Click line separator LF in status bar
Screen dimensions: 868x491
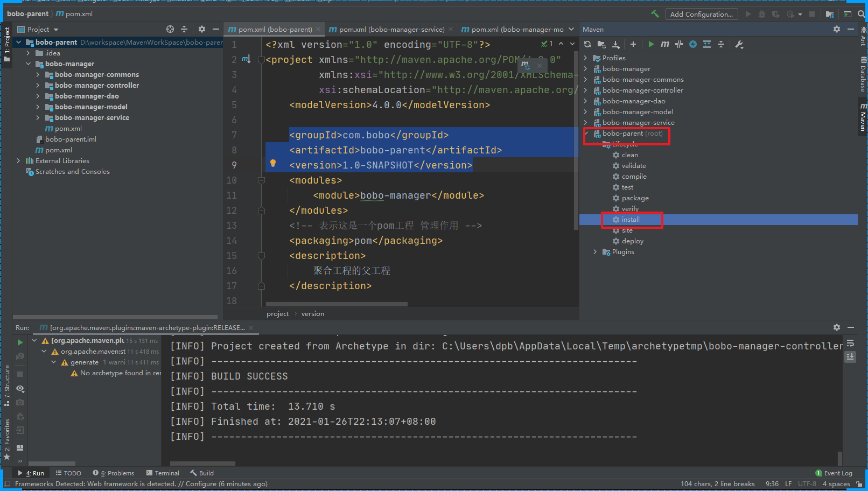tap(788, 483)
